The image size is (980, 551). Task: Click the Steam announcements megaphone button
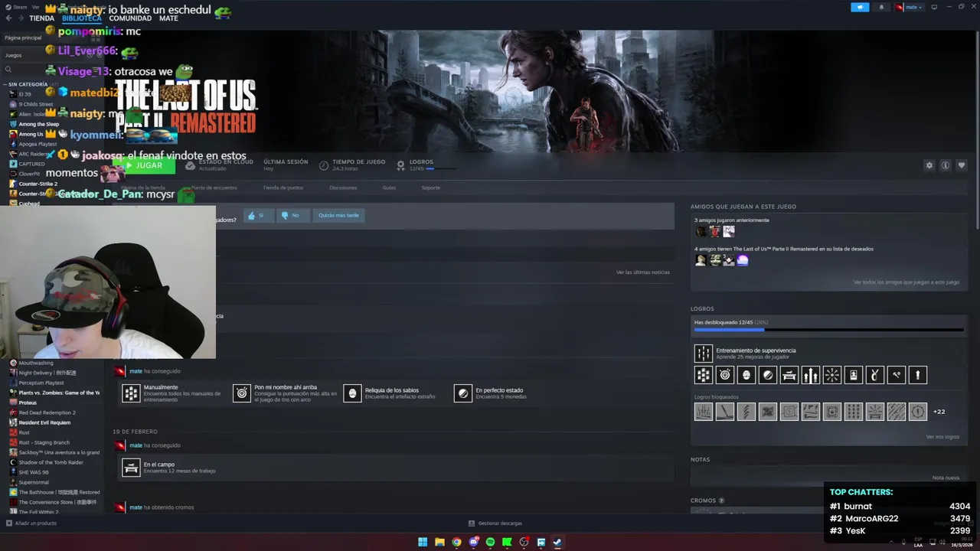[860, 8]
